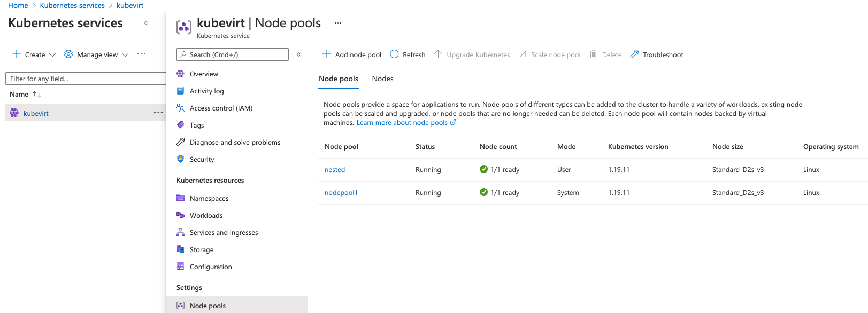Screen dimensions: 868x313
Task: Click the Services and ingresses icon
Action: (181, 232)
